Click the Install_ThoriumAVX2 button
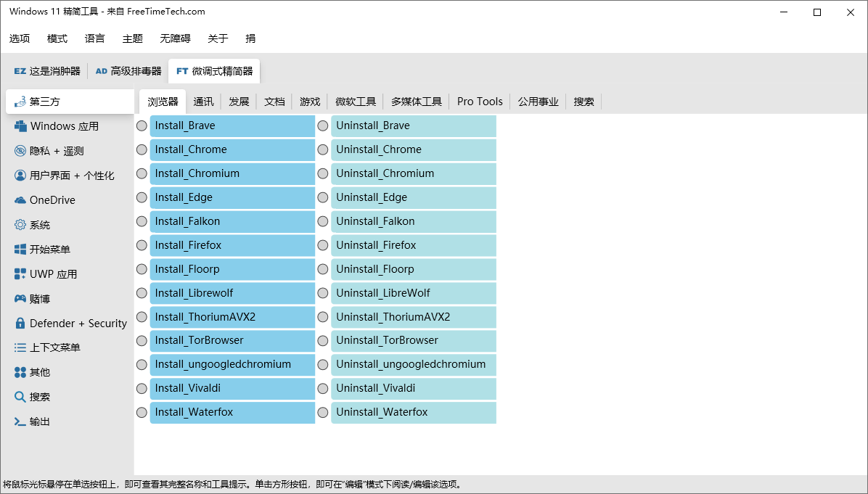The image size is (868, 494). pyautogui.click(x=232, y=317)
